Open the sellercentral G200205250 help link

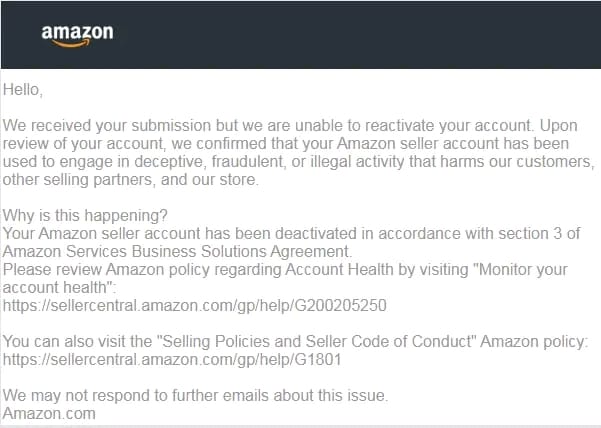(x=195, y=305)
